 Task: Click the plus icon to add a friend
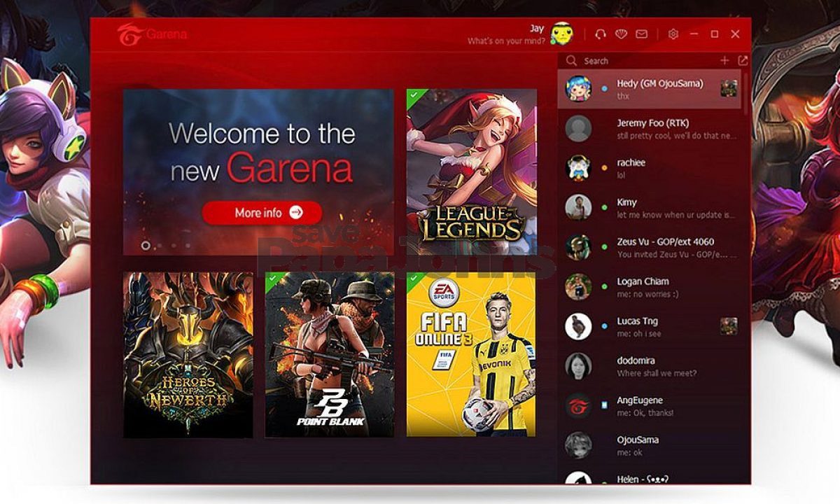coord(725,61)
